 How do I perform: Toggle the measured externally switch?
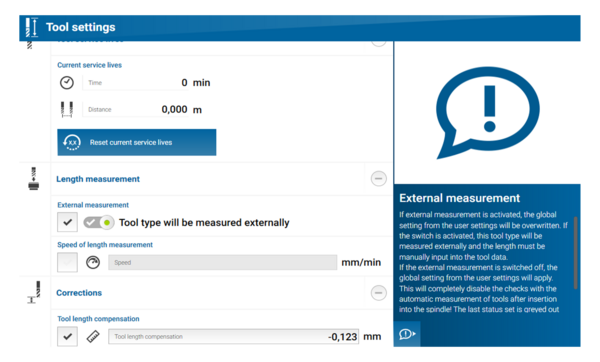click(99, 222)
